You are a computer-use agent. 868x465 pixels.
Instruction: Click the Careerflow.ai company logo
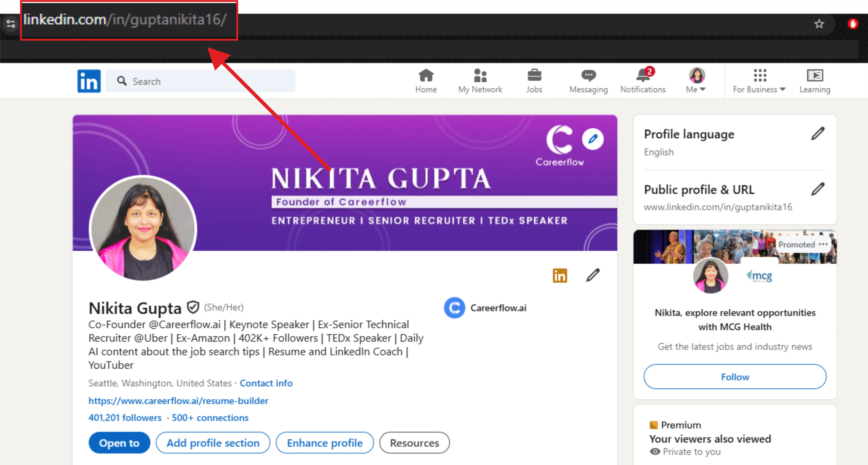pyautogui.click(x=454, y=308)
